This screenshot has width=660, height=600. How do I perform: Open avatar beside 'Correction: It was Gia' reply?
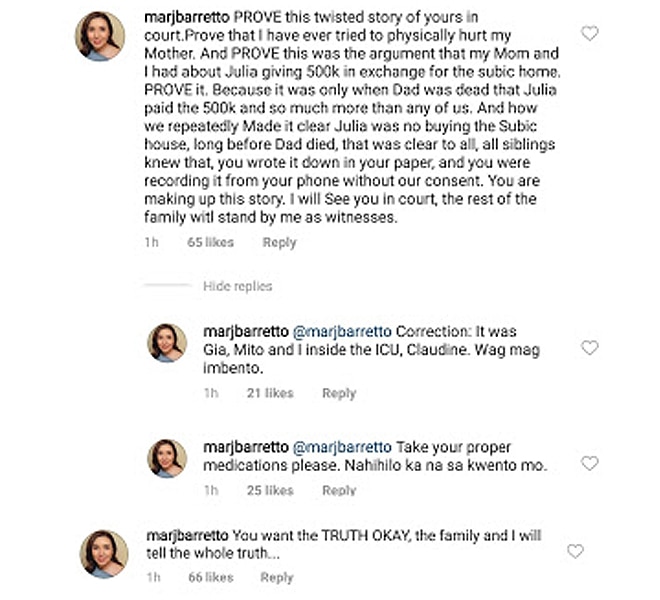click(167, 343)
